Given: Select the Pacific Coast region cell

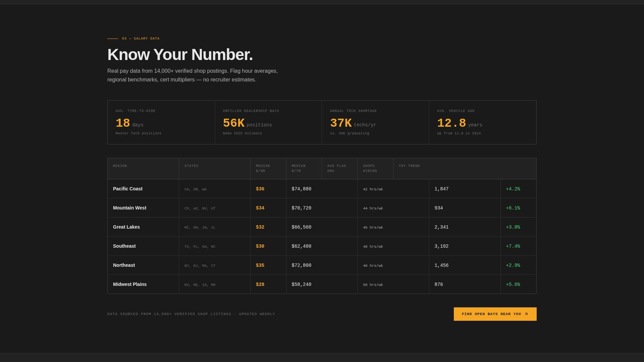Looking at the screenshot, I should click(x=143, y=189).
